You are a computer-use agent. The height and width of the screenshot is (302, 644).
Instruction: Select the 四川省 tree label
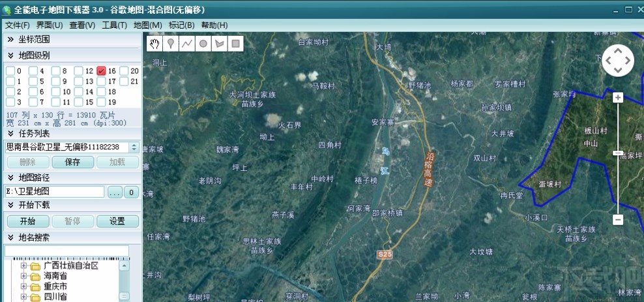click(55, 297)
